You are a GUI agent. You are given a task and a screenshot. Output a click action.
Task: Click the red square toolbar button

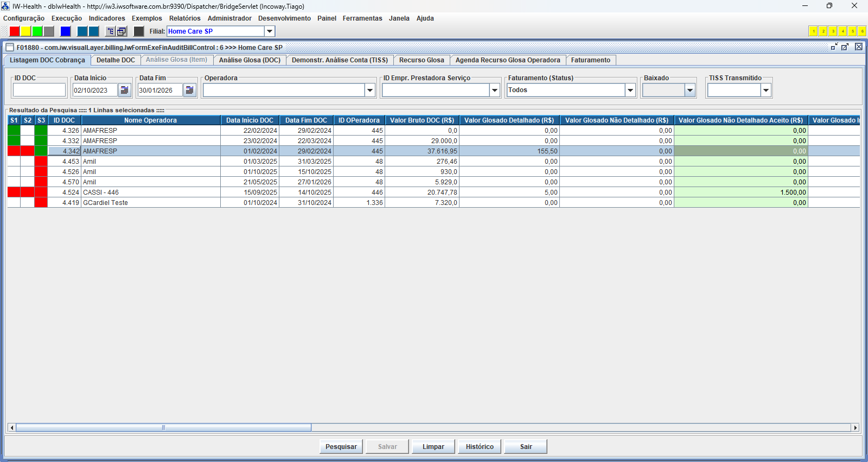[15, 31]
